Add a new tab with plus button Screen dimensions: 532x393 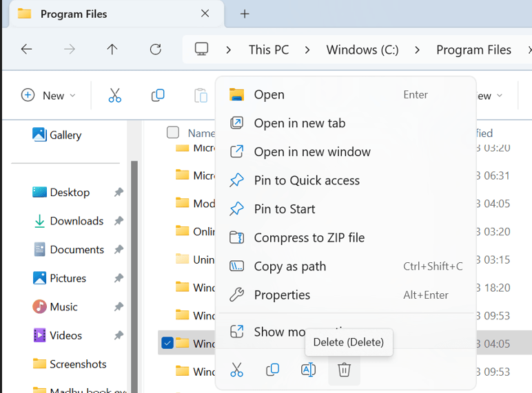pos(245,14)
